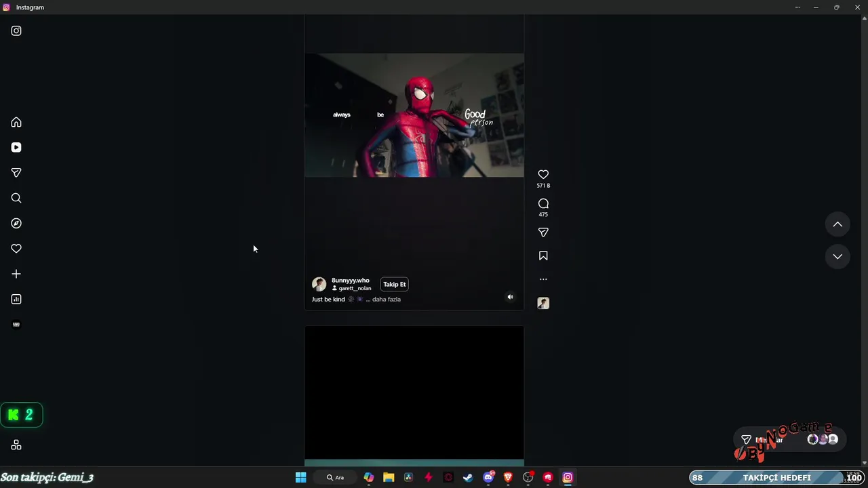
Task: Open your profile from the sidebar avatar
Action: tap(16, 324)
